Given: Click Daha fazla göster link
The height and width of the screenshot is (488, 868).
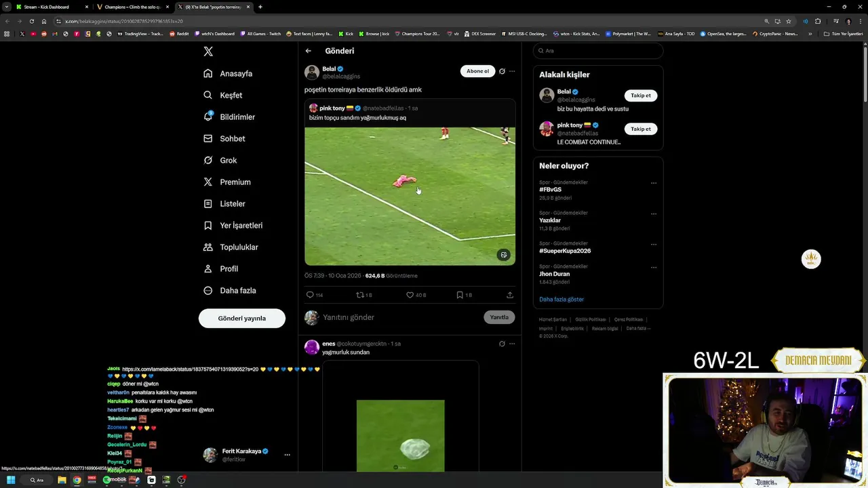Looking at the screenshot, I should point(561,299).
